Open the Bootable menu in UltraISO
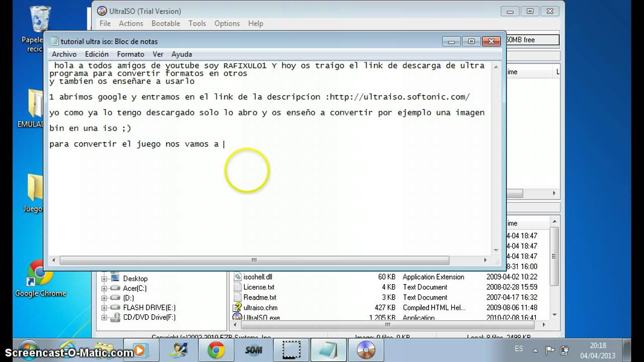This screenshot has width=644, height=362. click(x=166, y=23)
